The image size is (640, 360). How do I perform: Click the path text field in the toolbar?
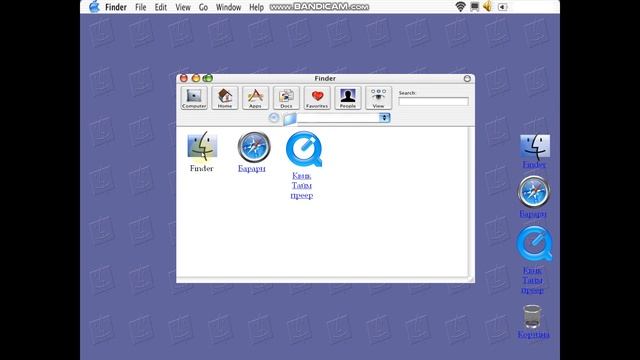[x=338, y=118]
